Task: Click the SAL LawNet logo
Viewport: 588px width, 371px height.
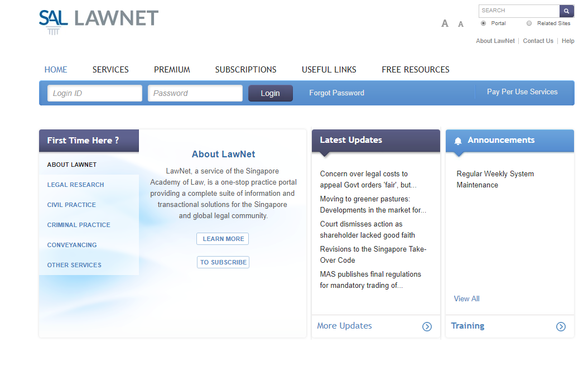Action: point(99,22)
